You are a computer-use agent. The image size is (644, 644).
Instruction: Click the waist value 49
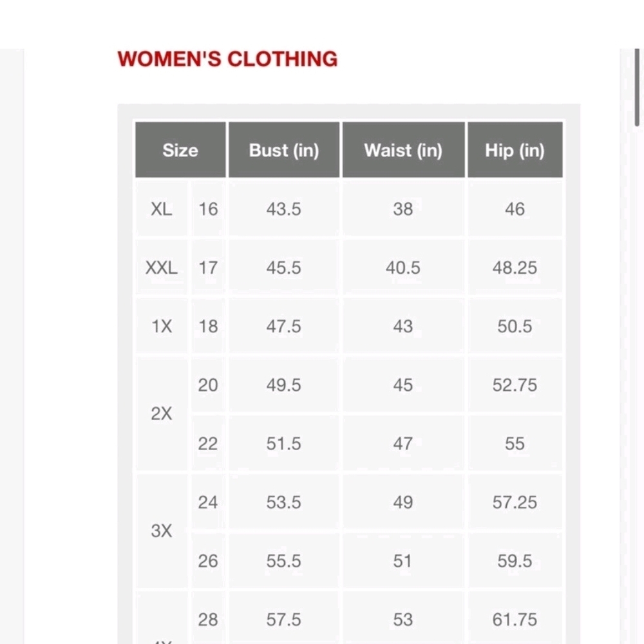[x=403, y=502]
